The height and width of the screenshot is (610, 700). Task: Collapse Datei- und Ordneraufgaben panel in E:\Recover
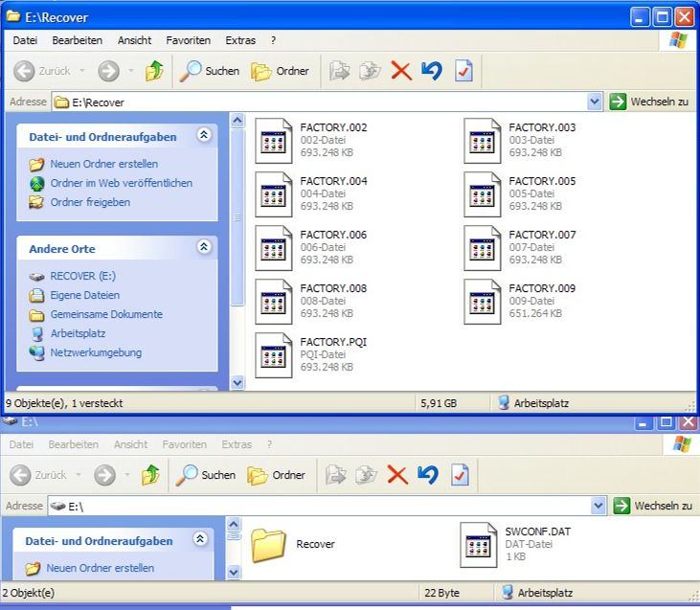204,134
